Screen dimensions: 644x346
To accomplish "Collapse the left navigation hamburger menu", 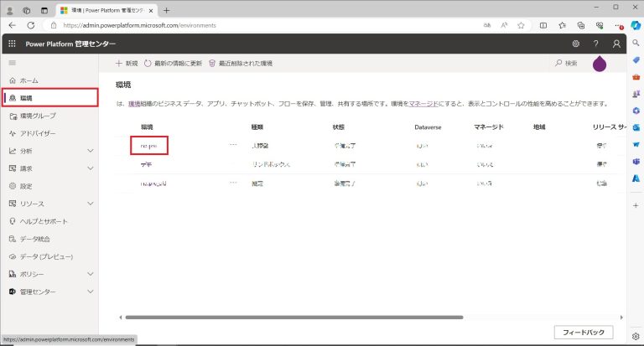I will [x=12, y=63].
